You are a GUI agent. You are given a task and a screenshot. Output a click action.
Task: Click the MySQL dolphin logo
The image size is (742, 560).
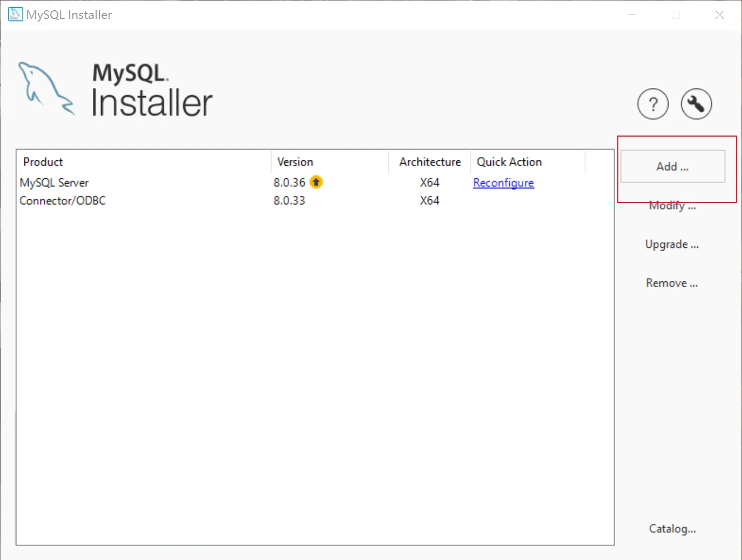tap(46, 89)
